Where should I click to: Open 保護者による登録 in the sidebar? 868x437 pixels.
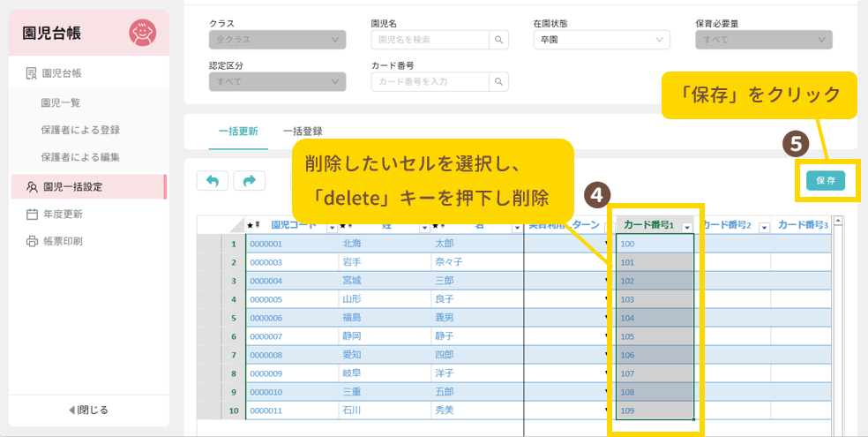tap(80, 130)
